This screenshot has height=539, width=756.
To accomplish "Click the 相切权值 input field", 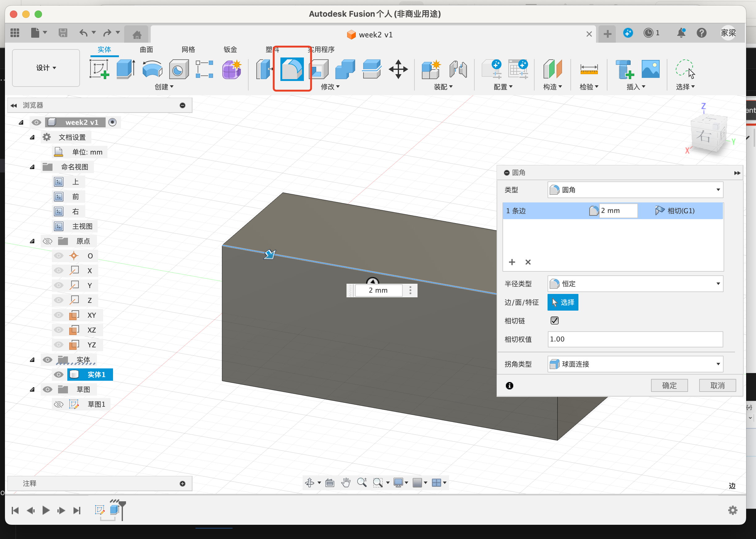I will click(x=635, y=339).
